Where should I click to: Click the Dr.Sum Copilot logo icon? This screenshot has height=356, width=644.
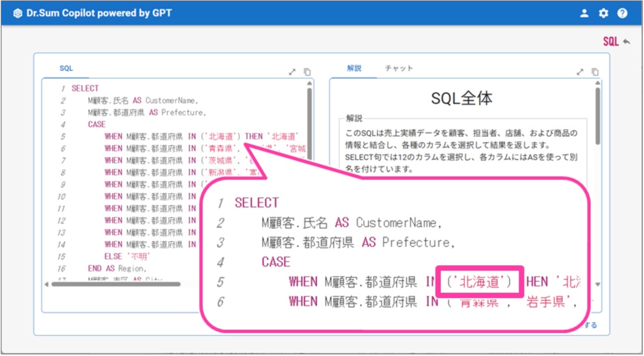pos(17,13)
